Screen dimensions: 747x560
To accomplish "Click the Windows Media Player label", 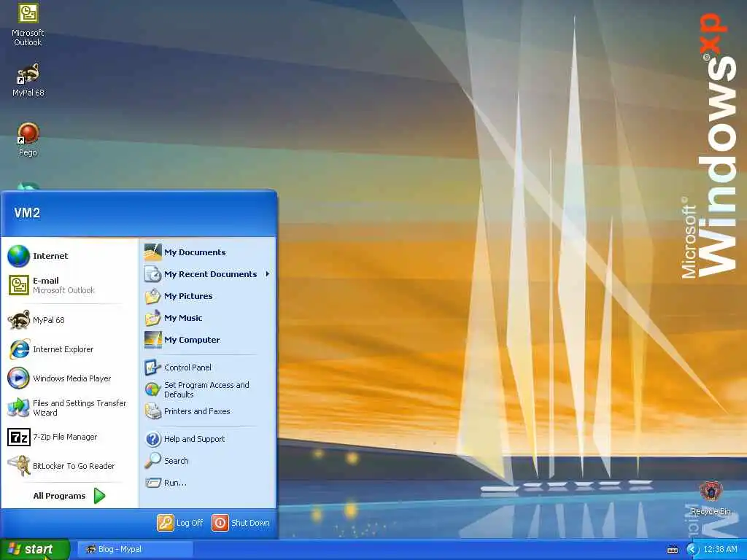I will coord(72,378).
